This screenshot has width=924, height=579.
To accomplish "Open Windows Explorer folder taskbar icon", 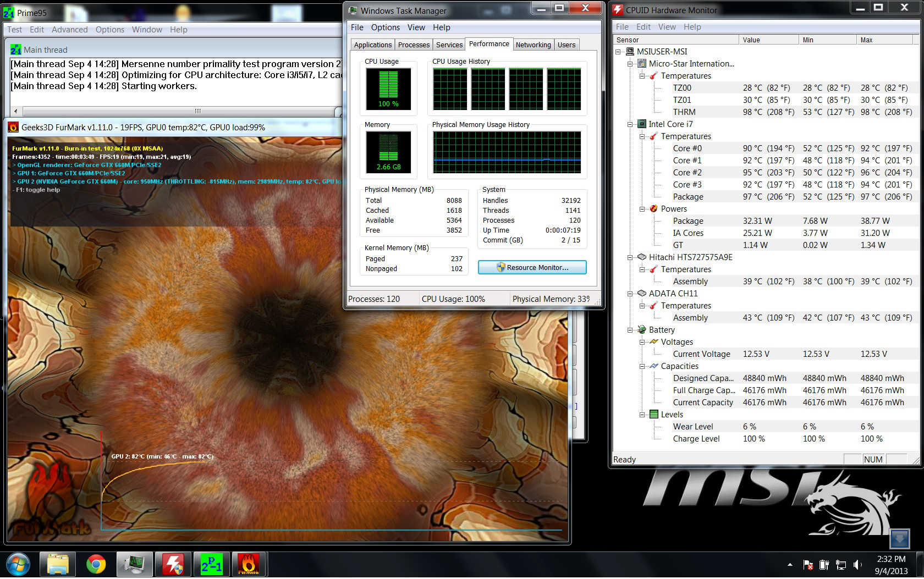I will tap(58, 565).
